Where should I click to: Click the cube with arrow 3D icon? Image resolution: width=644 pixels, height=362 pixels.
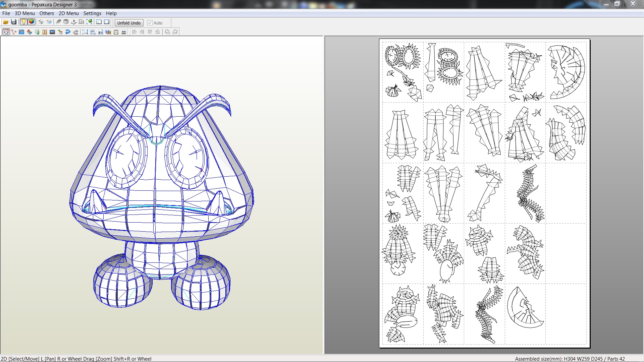point(60,32)
